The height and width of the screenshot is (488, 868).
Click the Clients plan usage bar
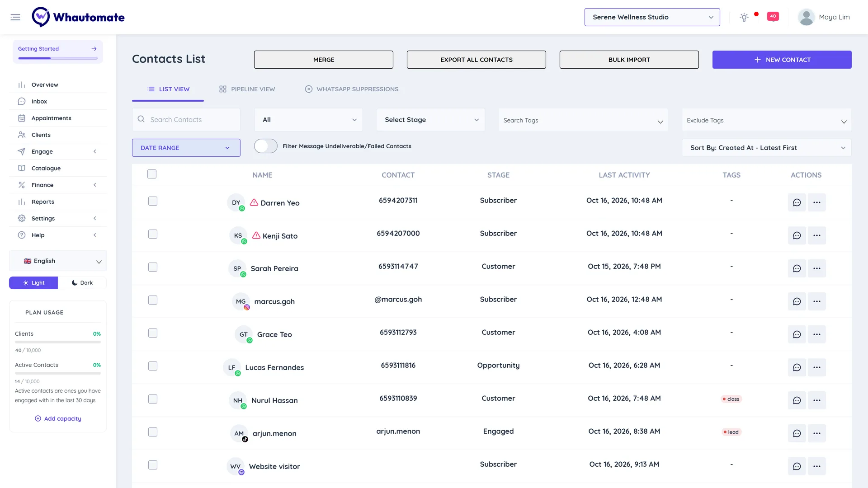point(58,342)
